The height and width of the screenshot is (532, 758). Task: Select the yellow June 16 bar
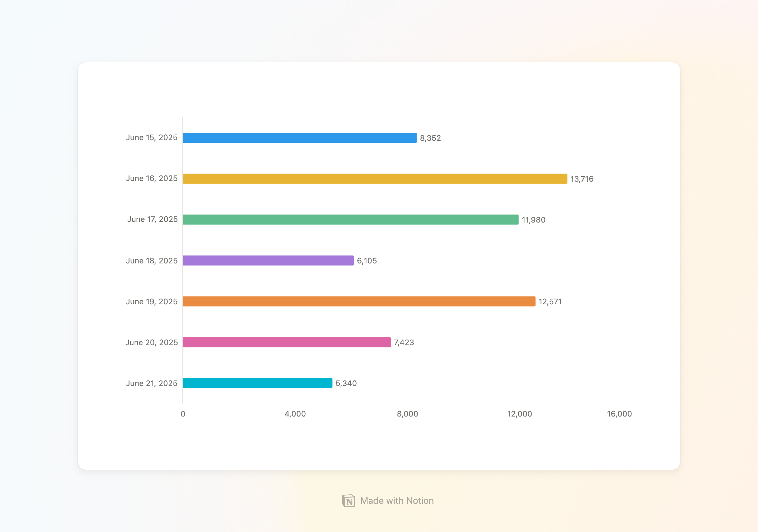pyautogui.click(x=375, y=179)
